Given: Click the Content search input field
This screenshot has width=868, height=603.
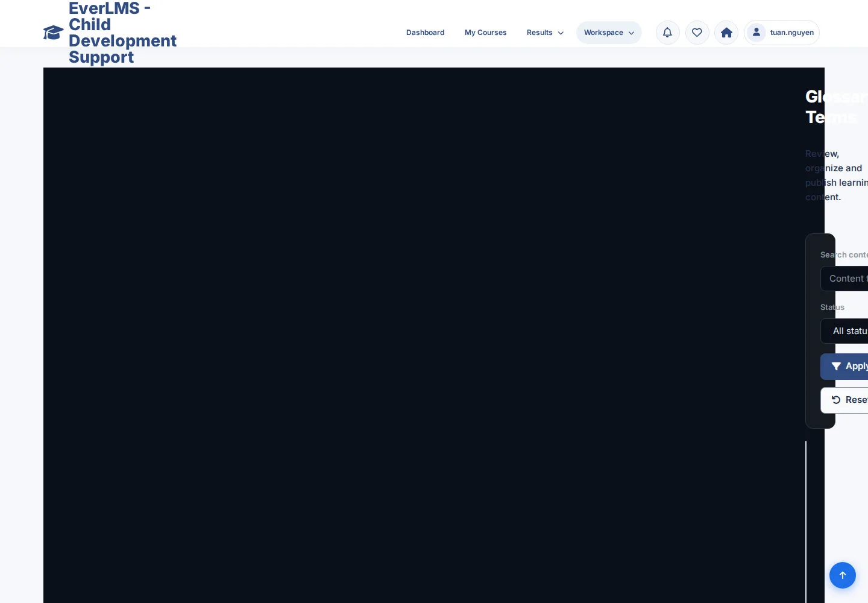Looking at the screenshot, I should (844, 279).
